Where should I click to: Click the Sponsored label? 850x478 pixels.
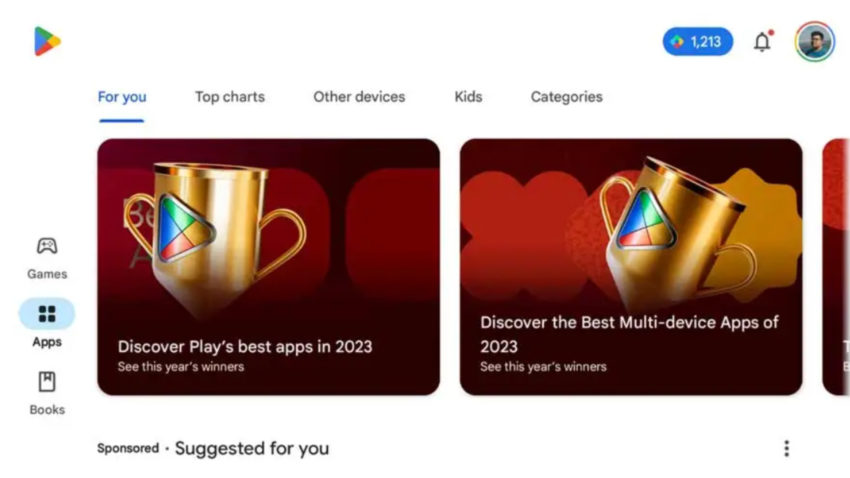128,449
